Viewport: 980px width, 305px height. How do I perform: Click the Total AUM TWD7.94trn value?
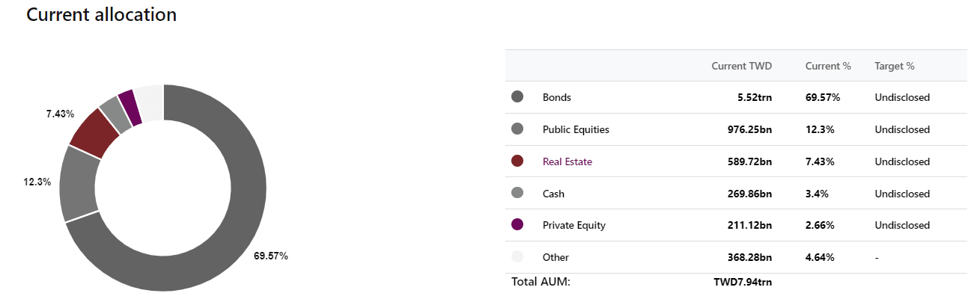coord(743,282)
